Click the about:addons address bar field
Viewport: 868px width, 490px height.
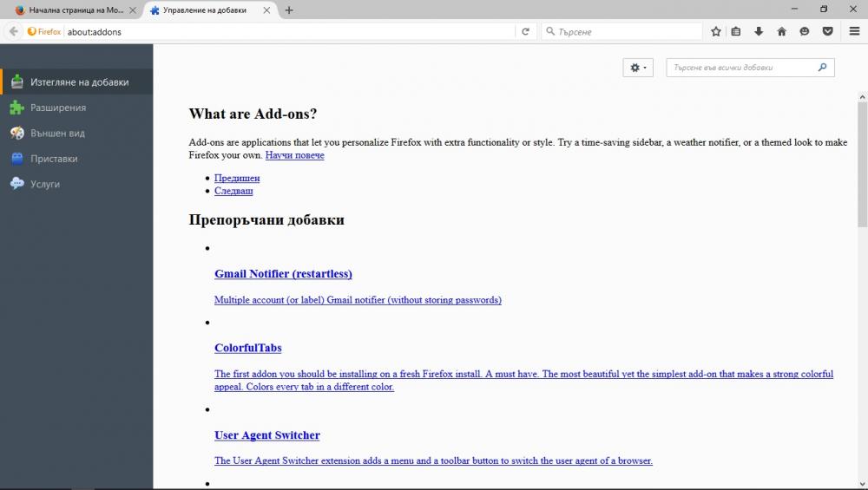click(289, 31)
